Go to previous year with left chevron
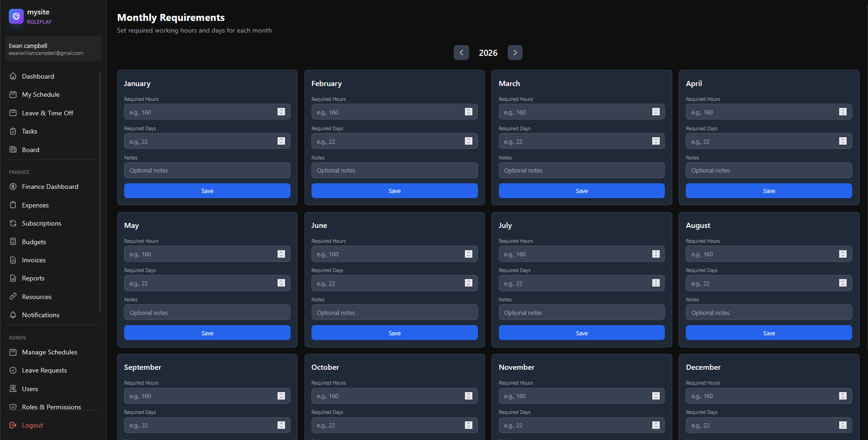 (x=461, y=53)
